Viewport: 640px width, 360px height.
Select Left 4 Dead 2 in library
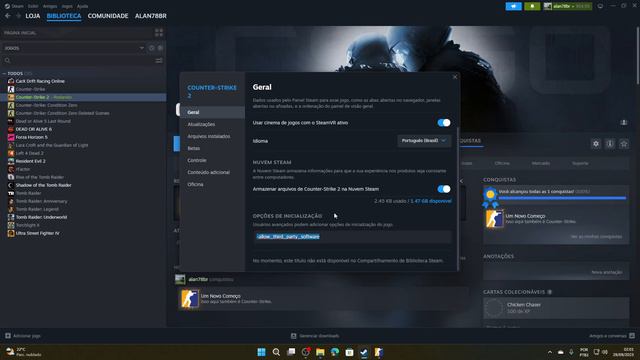click(x=29, y=153)
